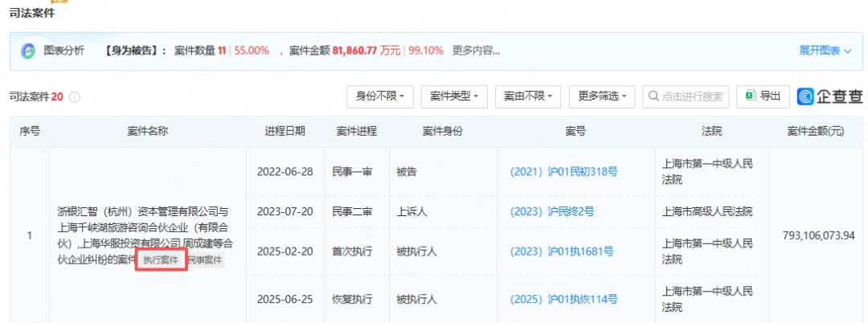Click the 民事一审 cell
This screenshot has width=868, height=323.
(x=352, y=171)
